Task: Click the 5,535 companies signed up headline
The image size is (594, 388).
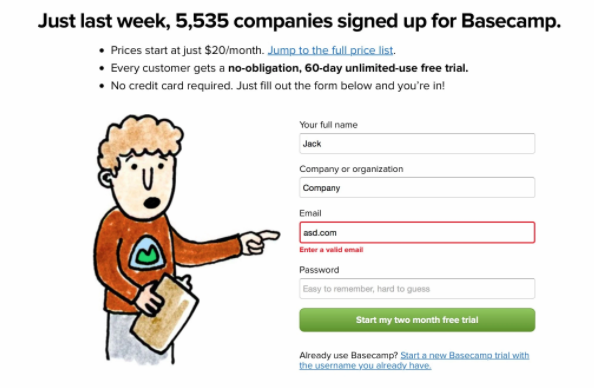Action: (x=299, y=21)
